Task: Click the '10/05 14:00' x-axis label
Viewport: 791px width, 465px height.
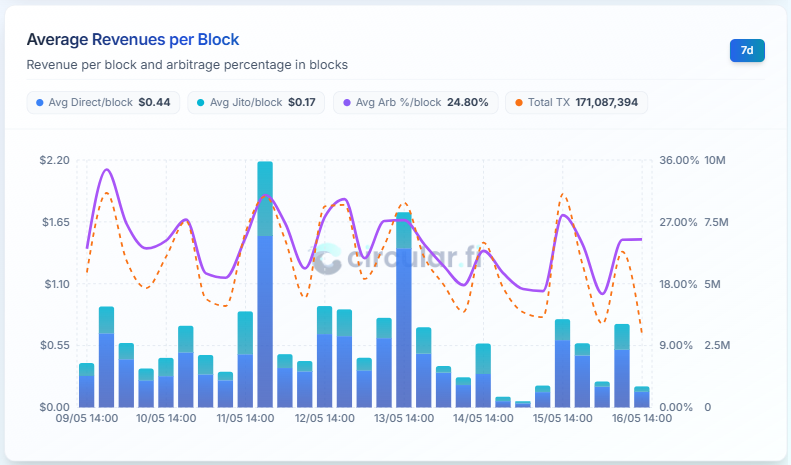Action: [166, 419]
